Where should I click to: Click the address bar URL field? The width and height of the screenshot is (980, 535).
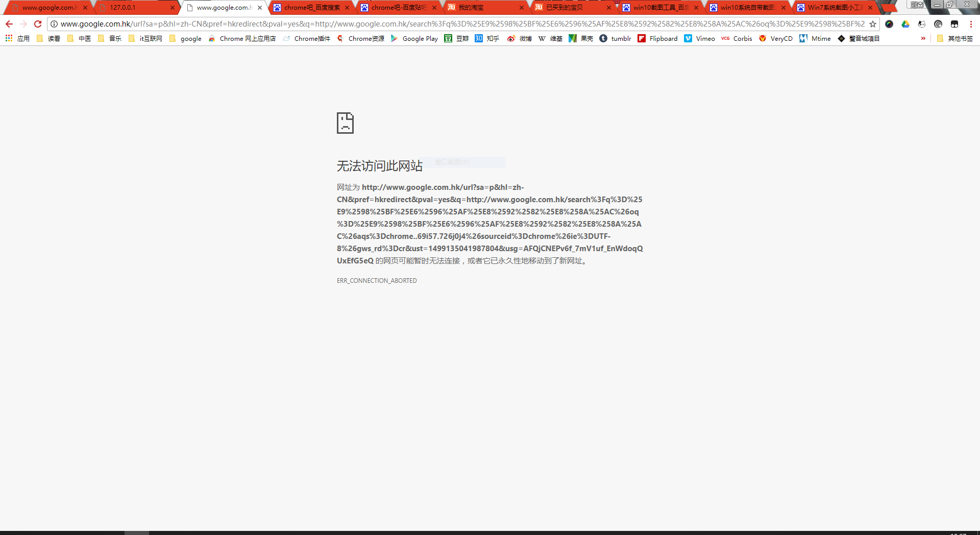[462, 24]
